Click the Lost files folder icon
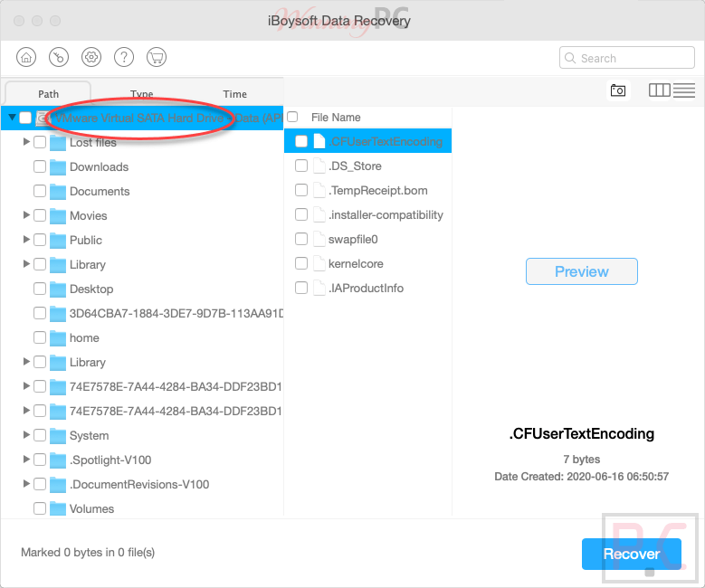This screenshot has height=588, width=705. (x=58, y=143)
